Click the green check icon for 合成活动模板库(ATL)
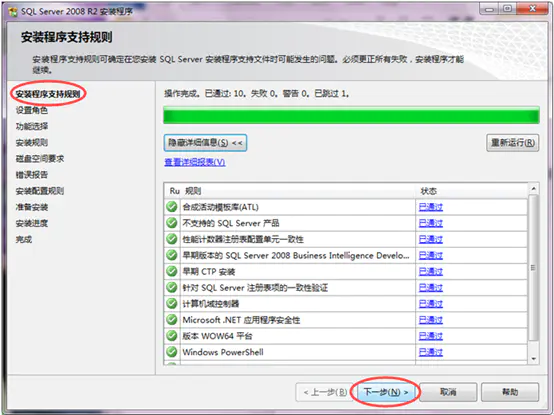Viewport: 554px width, 415px height. 172,207
